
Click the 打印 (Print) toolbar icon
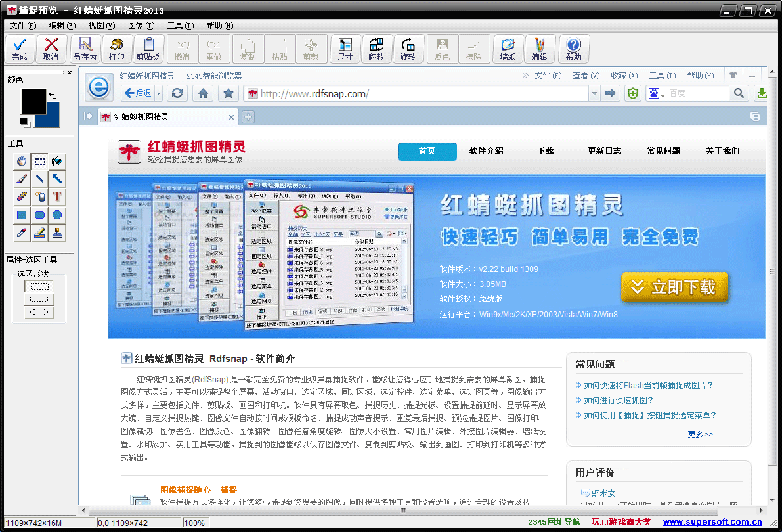tap(116, 48)
